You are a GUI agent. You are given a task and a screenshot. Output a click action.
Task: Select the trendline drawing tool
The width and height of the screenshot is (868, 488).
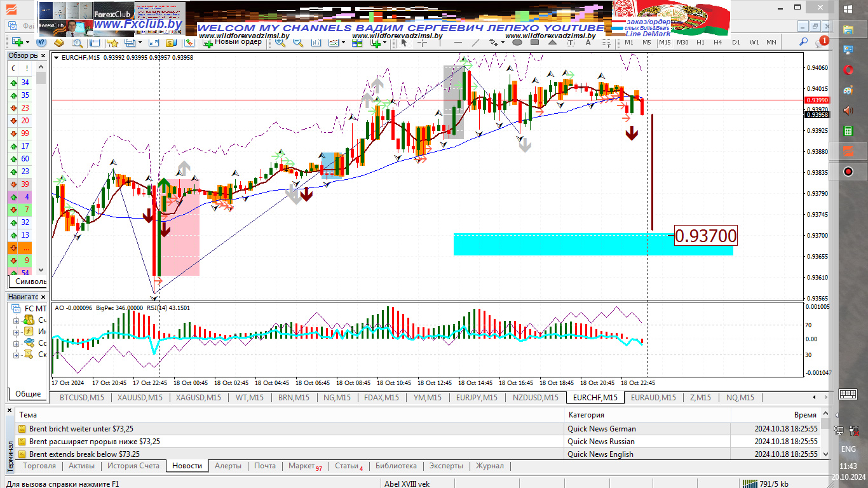[x=475, y=43]
